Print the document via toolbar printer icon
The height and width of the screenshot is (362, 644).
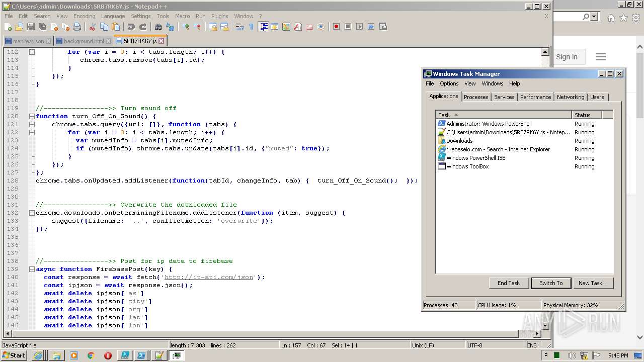tap(77, 27)
